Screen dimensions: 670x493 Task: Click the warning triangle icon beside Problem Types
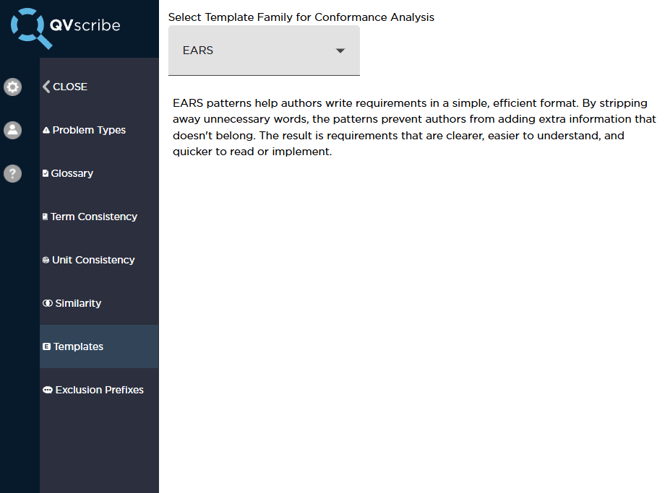[46, 130]
